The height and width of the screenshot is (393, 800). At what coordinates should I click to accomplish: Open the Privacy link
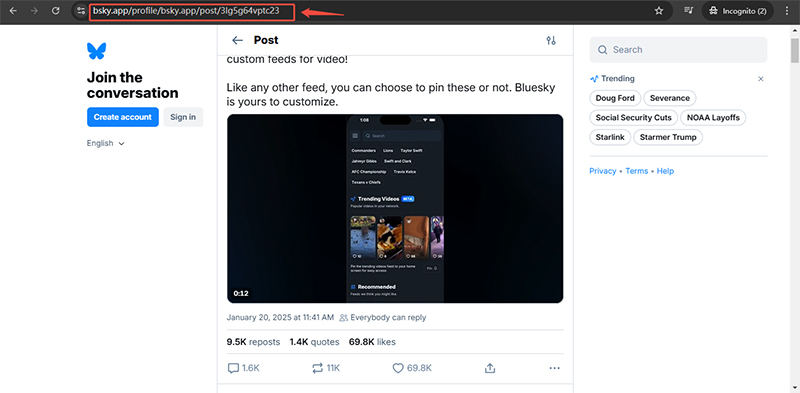pos(603,171)
